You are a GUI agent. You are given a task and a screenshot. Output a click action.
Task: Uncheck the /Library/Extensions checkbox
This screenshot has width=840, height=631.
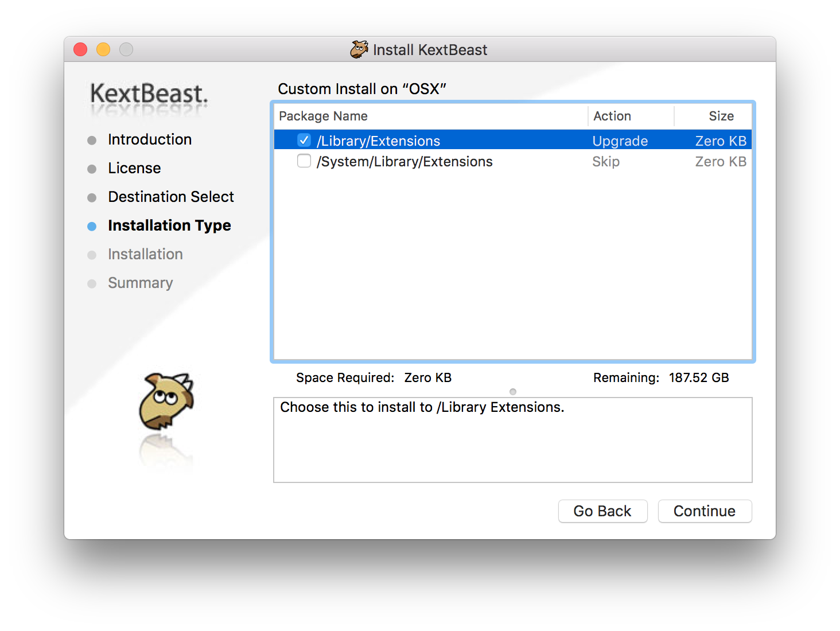tap(304, 140)
